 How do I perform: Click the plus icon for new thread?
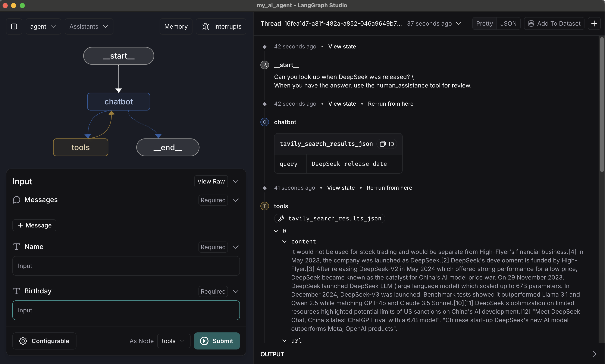pyautogui.click(x=594, y=23)
